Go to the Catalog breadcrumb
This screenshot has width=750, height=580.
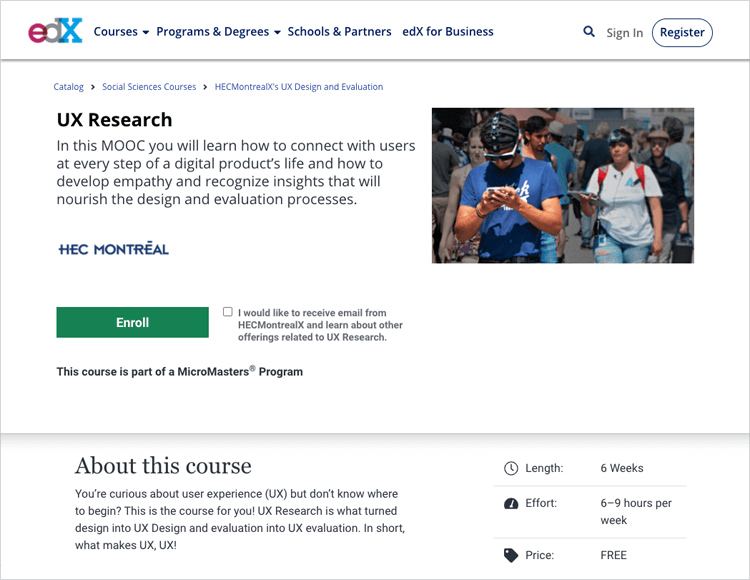tap(68, 87)
